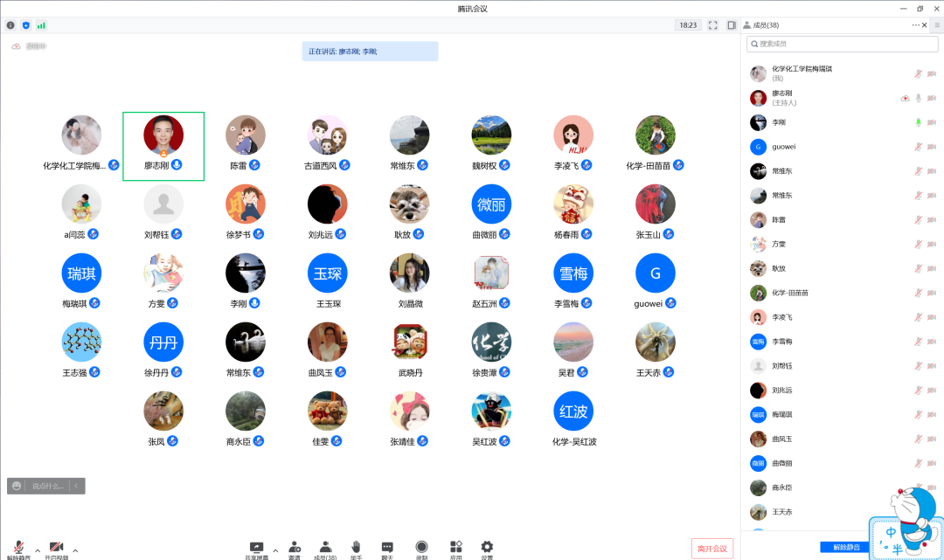Enter full screen mode

[712, 25]
